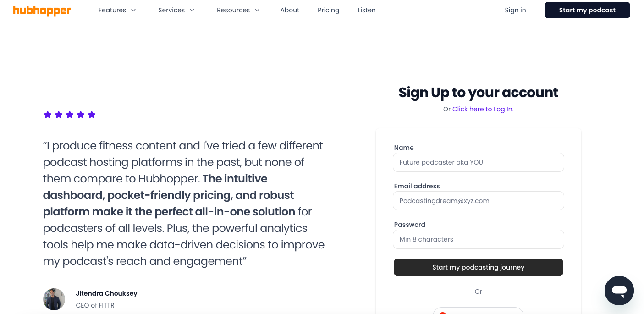Viewport: 644px width, 314px height.
Task: Open the chat support bubble
Action: (619, 290)
